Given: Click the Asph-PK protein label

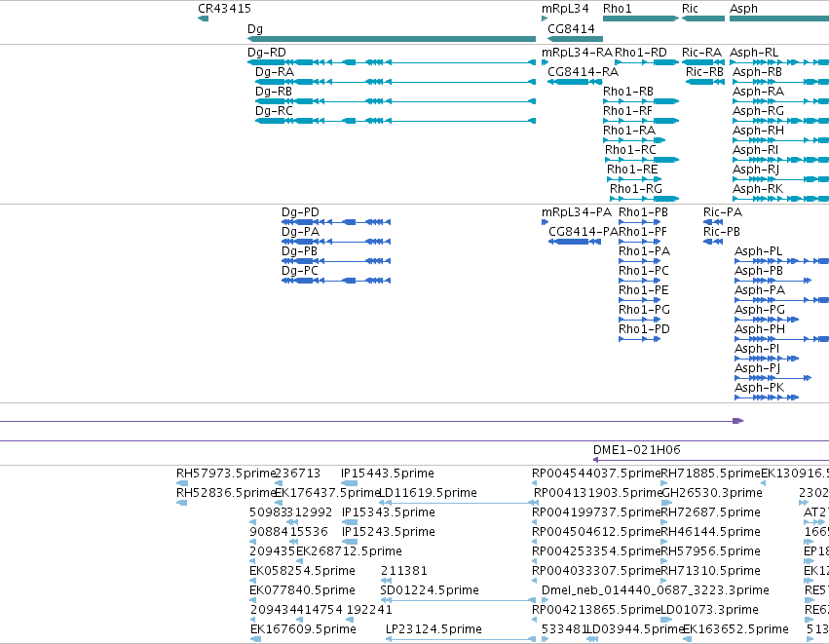Looking at the screenshot, I should coord(759,388).
